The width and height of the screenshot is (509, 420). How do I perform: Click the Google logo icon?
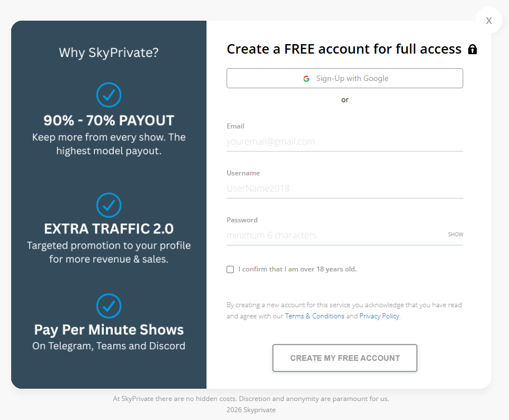(306, 79)
